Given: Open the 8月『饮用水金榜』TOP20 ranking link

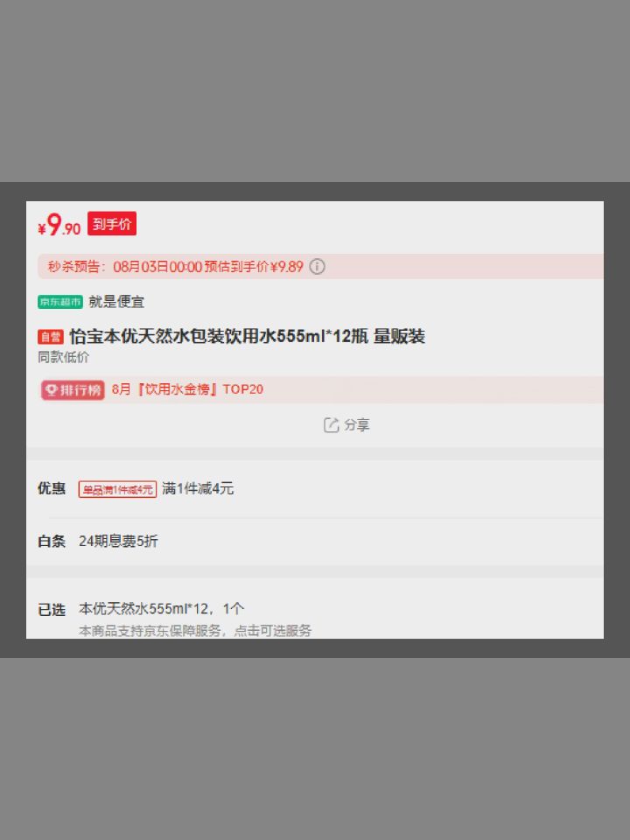Looking at the screenshot, I should 187,389.
